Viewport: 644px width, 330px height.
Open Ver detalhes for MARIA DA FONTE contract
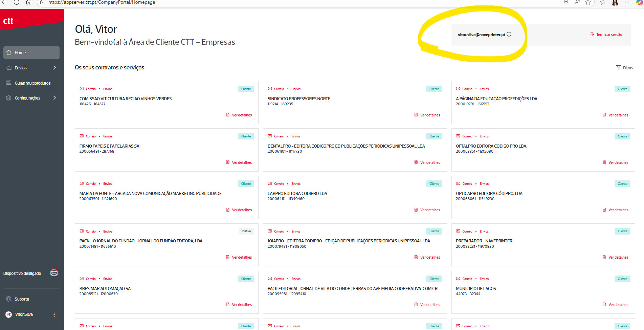point(239,210)
